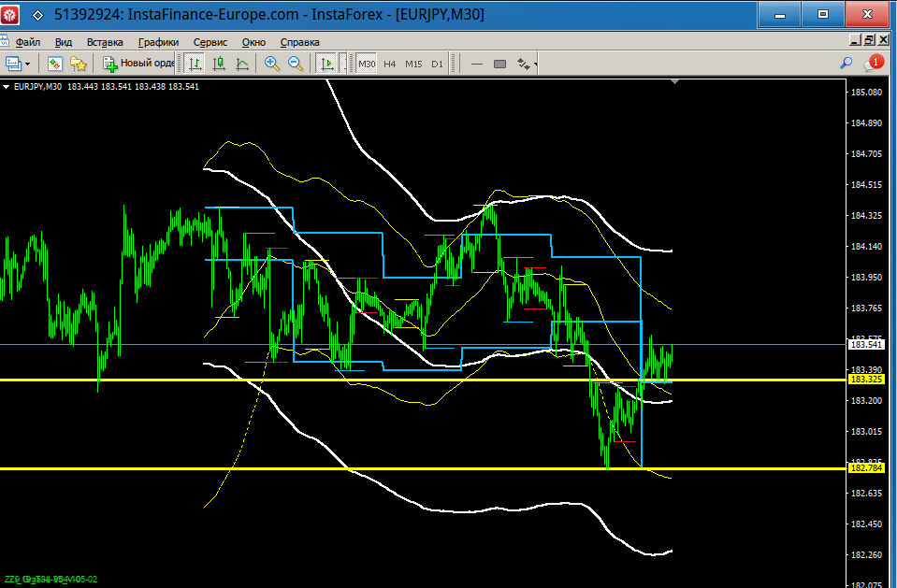Open the chat notifications icon with badge
897x588 pixels.
click(x=873, y=63)
